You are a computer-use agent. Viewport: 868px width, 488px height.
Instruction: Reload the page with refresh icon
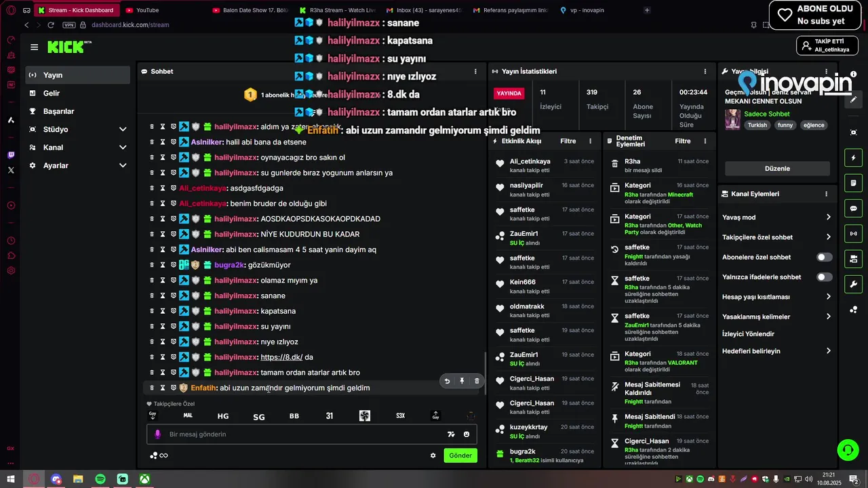(x=51, y=25)
